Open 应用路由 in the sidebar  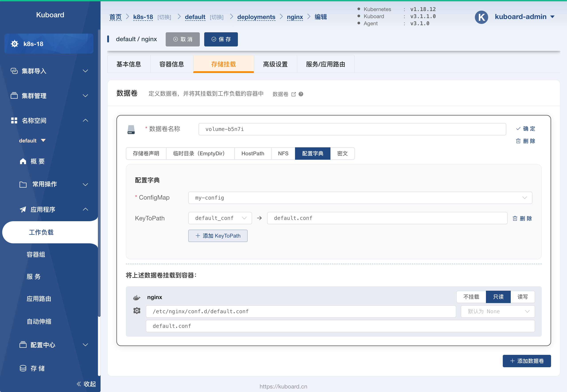click(x=39, y=299)
